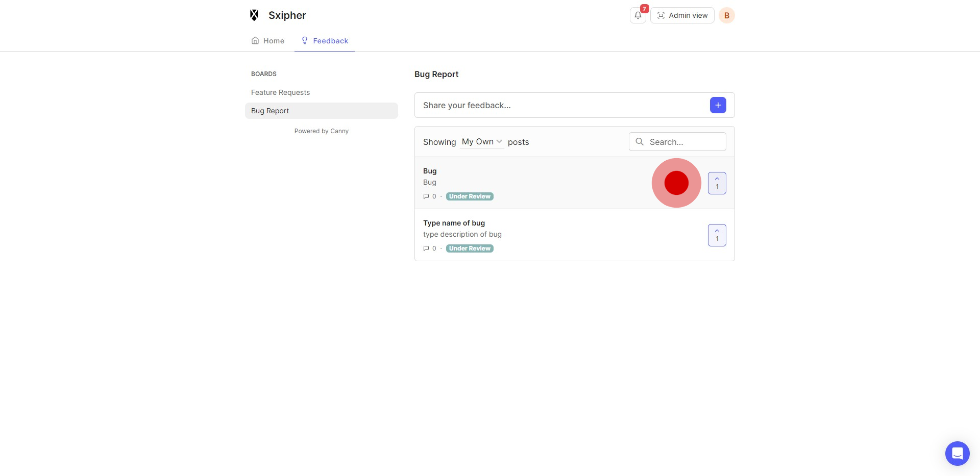The width and height of the screenshot is (980, 476).
Task: Click the user avatar B
Action: pyautogui.click(x=726, y=15)
